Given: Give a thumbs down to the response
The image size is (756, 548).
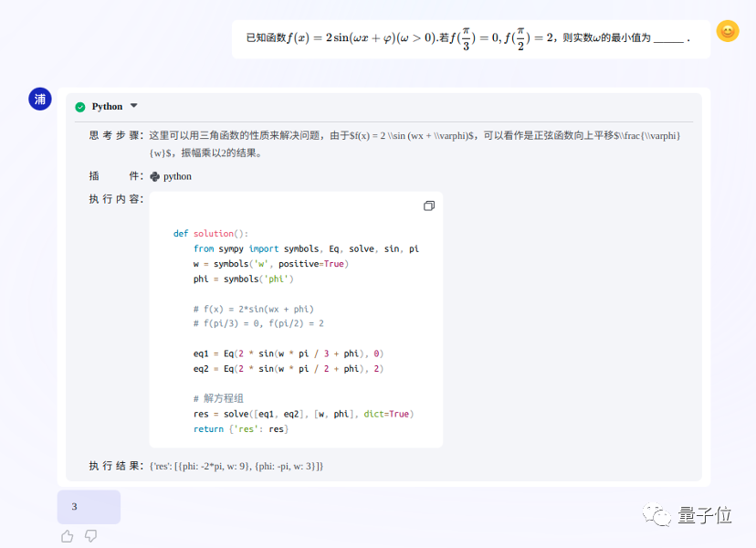Looking at the screenshot, I should tap(90, 536).
